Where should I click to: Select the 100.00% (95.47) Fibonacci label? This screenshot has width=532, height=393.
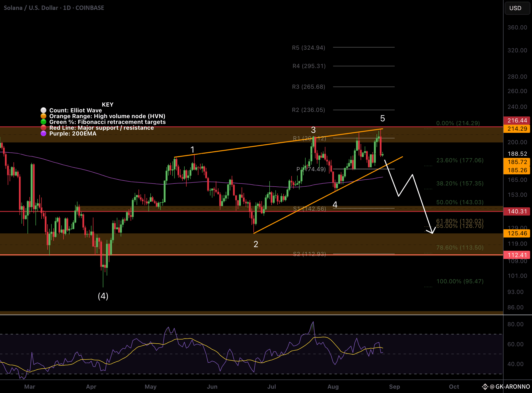460,281
